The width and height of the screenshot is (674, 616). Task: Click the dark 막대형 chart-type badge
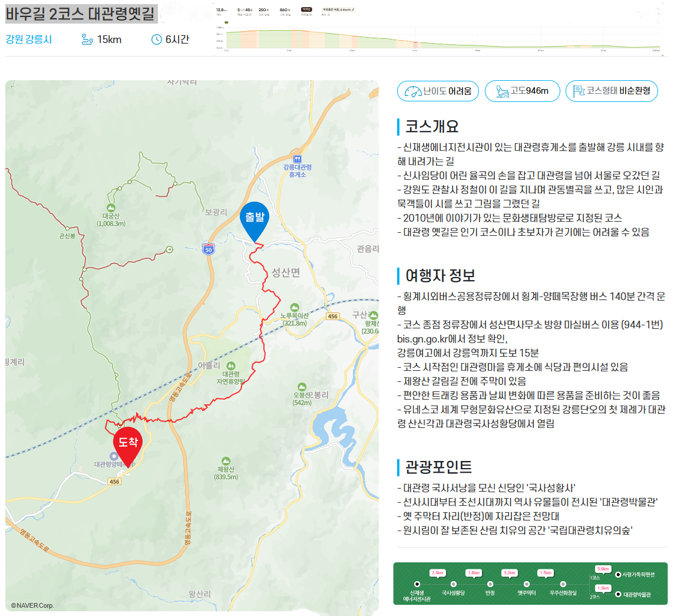pos(306,9)
